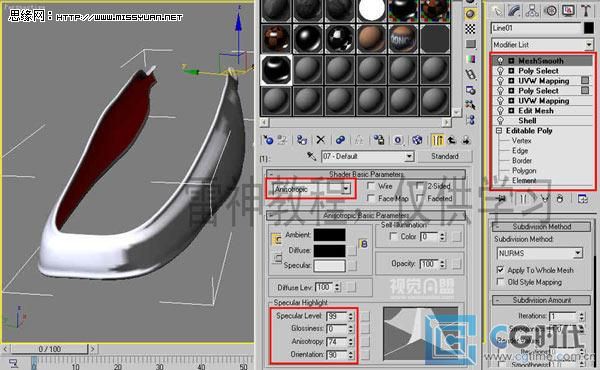Viewport: 600px width, 370px height.
Task: Enable Self-Illumination Color checkbox
Action: pyautogui.click(x=393, y=236)
